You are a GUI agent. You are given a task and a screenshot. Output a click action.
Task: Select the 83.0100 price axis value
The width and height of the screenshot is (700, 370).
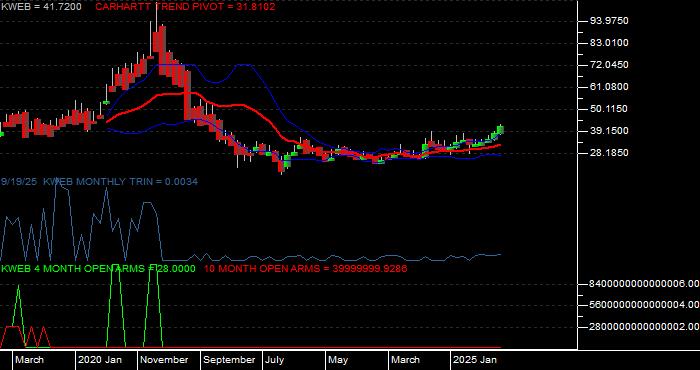609,43
